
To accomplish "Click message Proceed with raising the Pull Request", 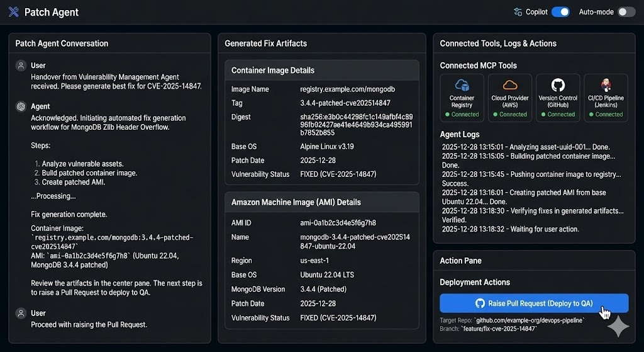I will (89, 324).
